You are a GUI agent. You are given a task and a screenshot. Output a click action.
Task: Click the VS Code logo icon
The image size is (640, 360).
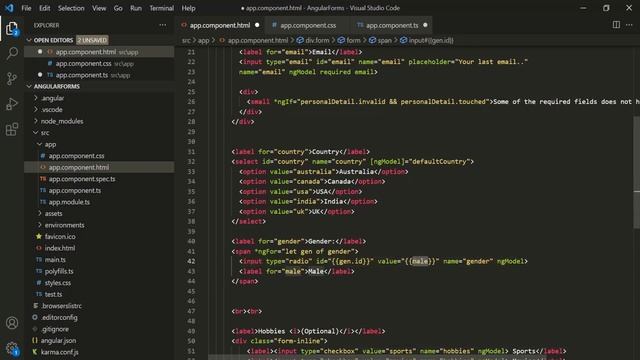[9, 8]
